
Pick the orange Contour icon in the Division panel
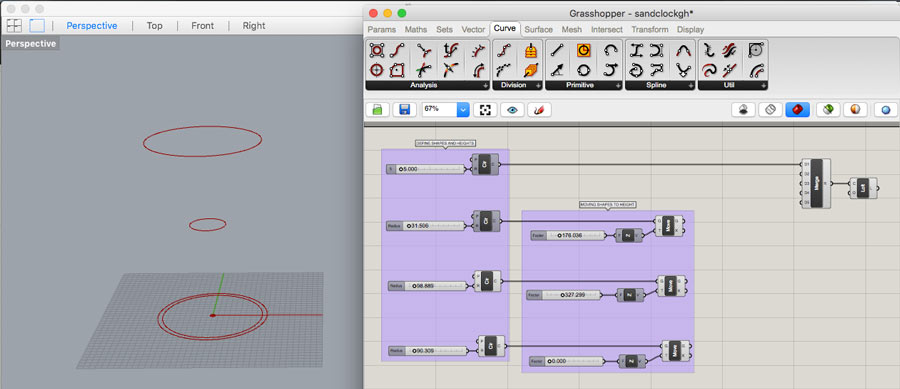click(x=530, y=50)
